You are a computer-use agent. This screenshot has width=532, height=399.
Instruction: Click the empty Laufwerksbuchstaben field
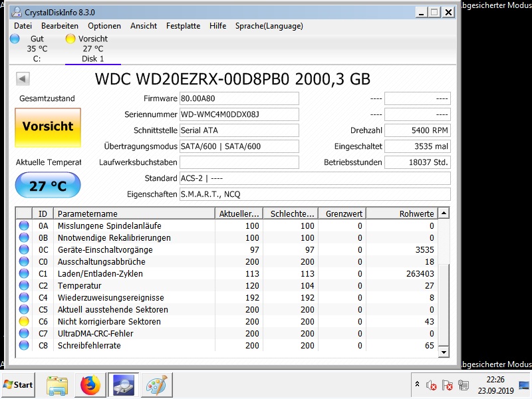coord(239,162)
